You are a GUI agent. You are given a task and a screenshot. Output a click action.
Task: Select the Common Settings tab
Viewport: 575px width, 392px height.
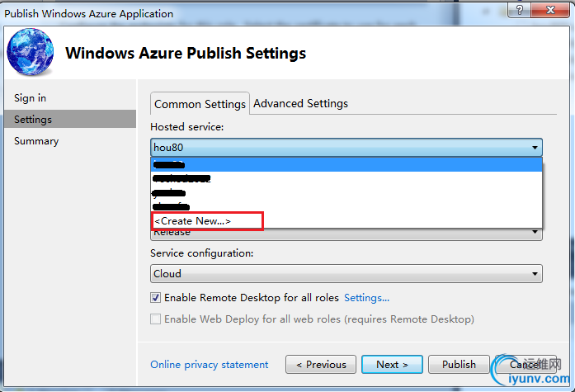click(200, 104)
